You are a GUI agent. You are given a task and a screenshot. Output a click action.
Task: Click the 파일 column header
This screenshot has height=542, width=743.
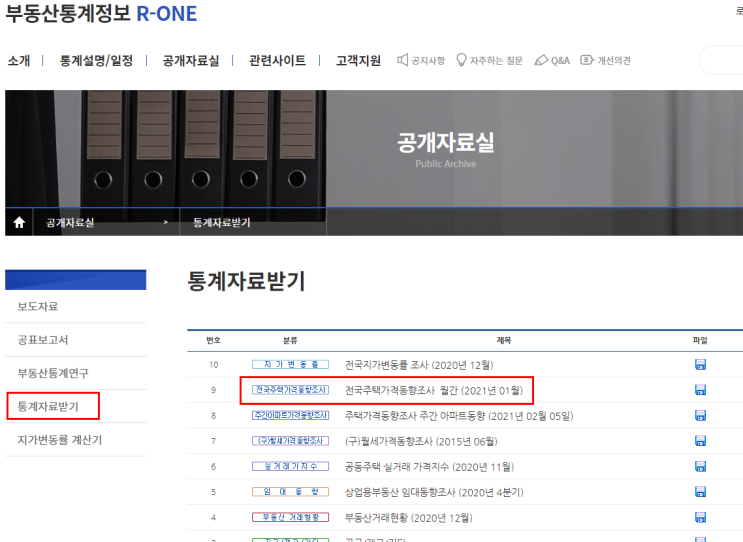(x=700, y=340)
